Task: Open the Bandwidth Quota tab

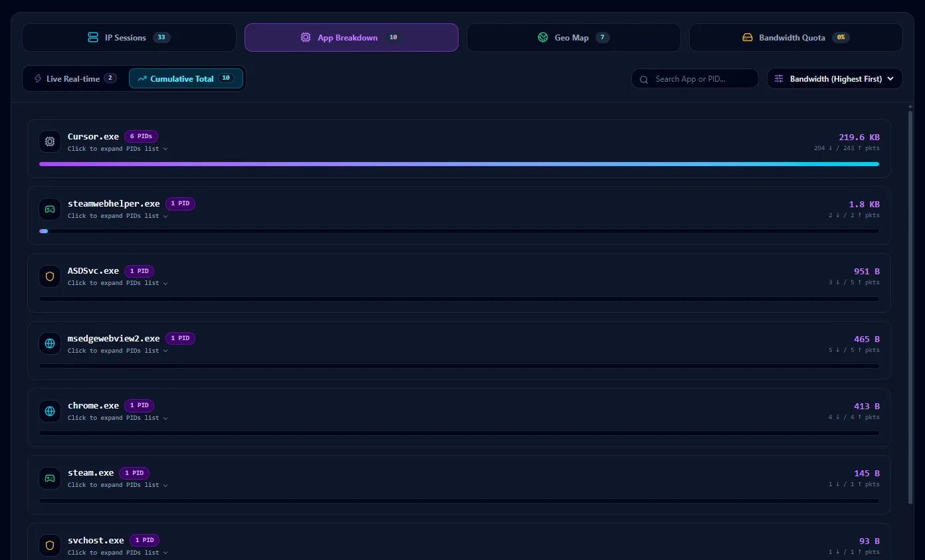Action: point(796,38)
